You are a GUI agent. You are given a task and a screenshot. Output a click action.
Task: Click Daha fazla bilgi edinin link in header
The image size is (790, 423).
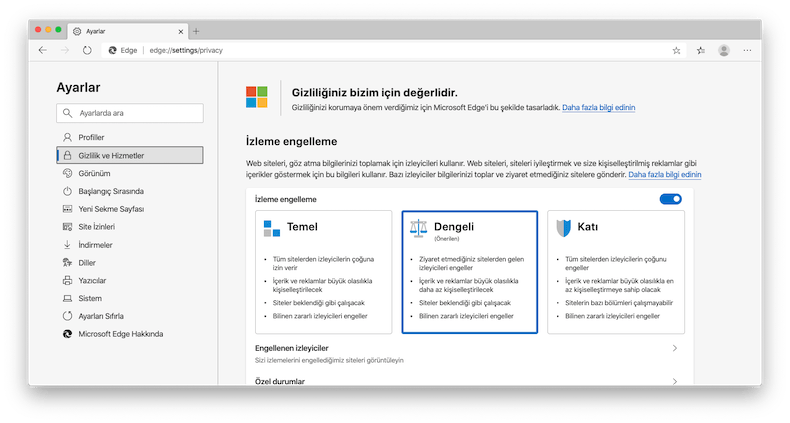[x=598, y=107]
